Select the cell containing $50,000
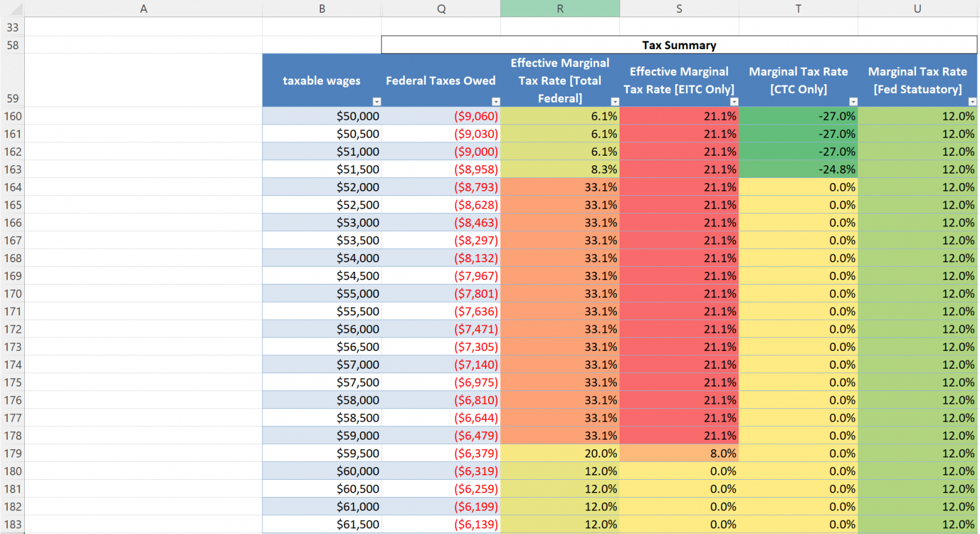 322,115
